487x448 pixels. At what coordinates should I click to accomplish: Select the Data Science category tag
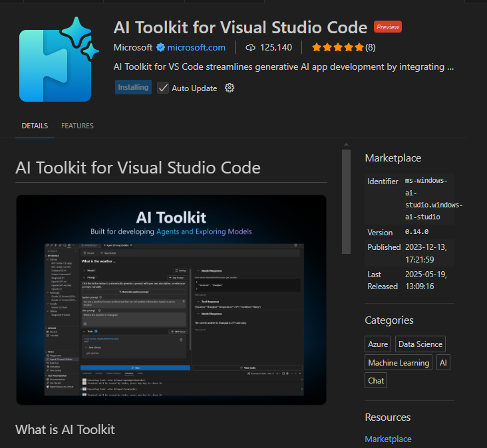[x=420, y=344]
